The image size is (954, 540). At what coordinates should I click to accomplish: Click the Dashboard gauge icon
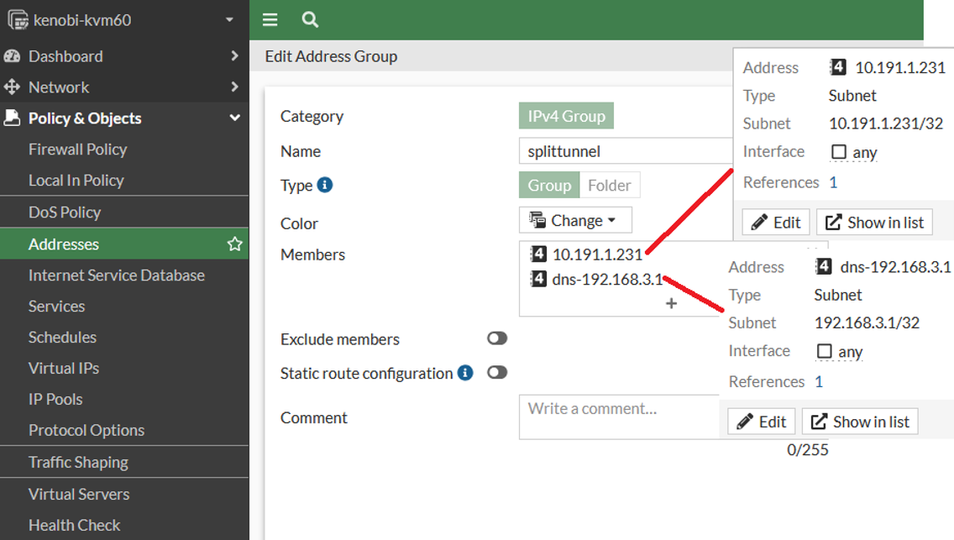[13, 56]
